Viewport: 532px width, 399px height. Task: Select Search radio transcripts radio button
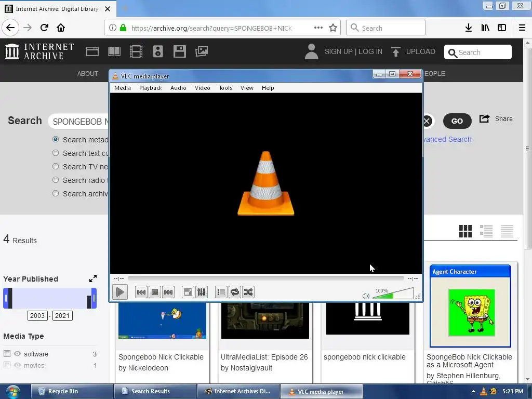[56, 180]
